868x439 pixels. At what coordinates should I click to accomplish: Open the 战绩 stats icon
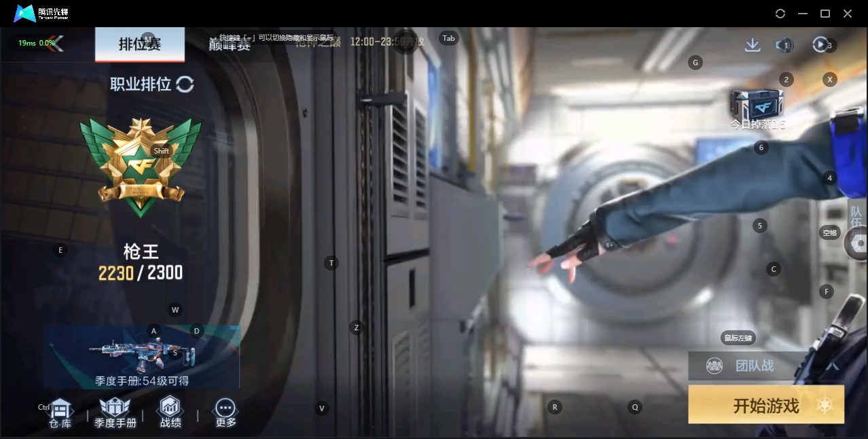[x=170, y=413]
